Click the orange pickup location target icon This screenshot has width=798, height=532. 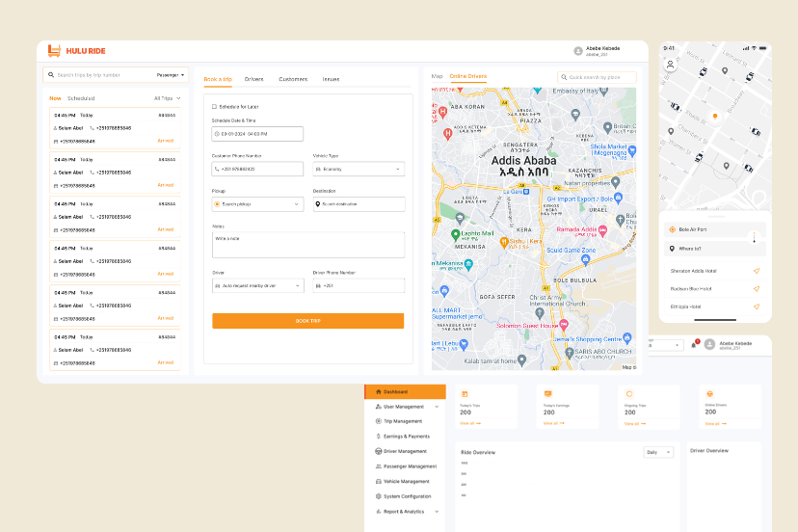coord(217,204)
